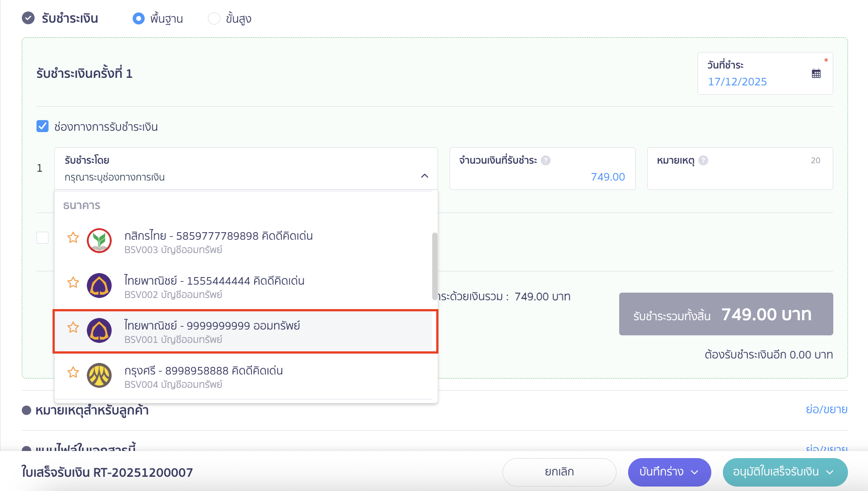This screenshot has height=491, width=868.
Task: Star the Kasikorn 5859777789898 account as favorite
Action: [x=73, y=237]
